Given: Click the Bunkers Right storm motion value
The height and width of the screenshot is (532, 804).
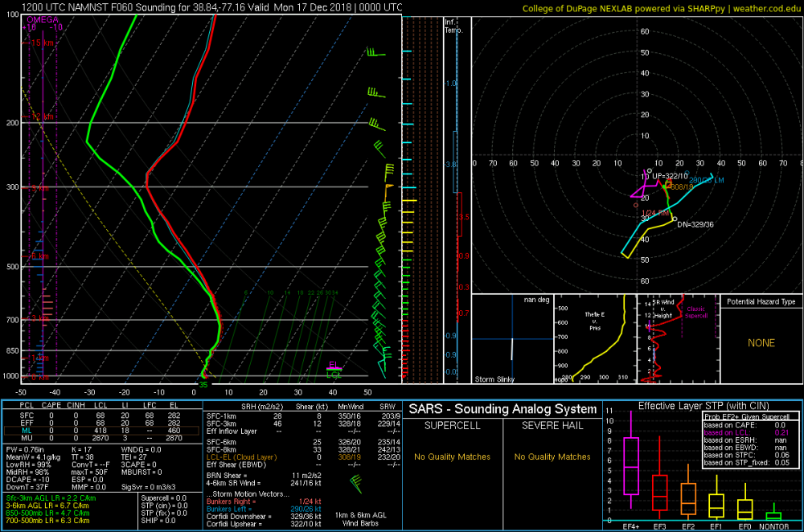Looking at the screenshot, I should [310, 501].
